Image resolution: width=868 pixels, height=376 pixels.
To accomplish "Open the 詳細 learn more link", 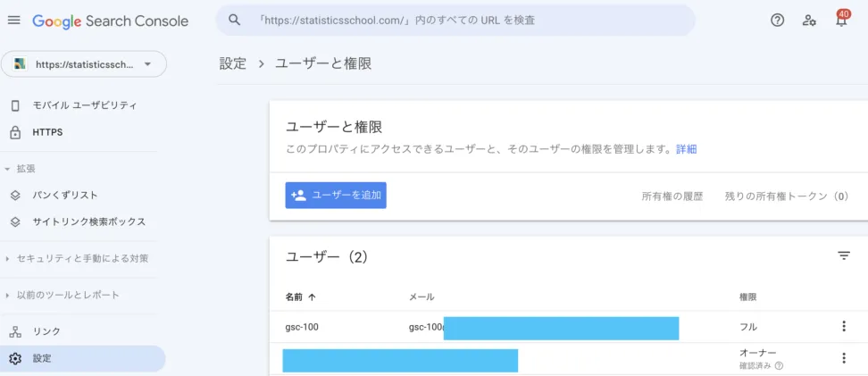I will tap(687, 149).
